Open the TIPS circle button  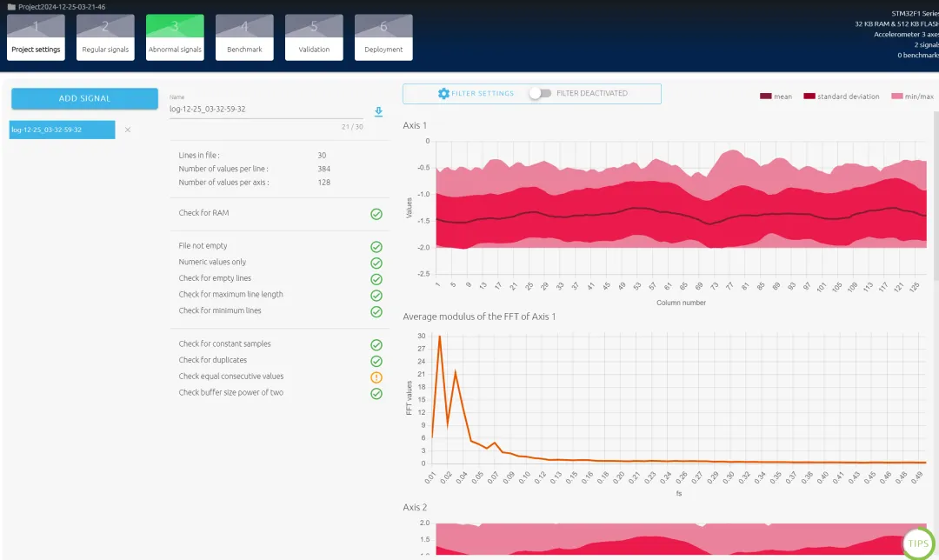(x=918, y=543)
